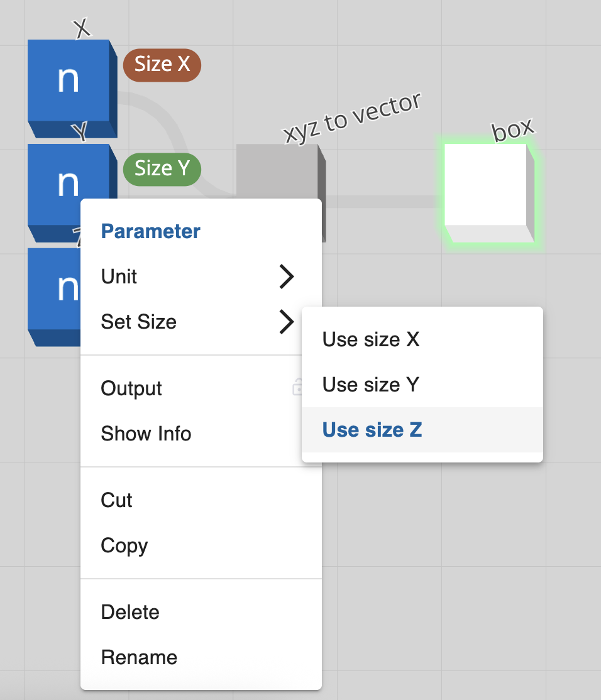Click the green Size Y tag
The height and width of the screenshot is (700, 601).
pos(162,168)
